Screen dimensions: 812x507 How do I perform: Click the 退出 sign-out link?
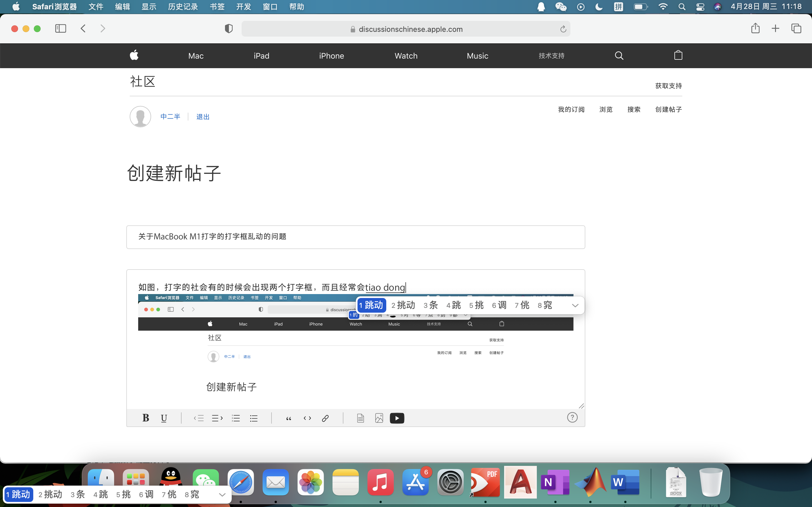203,117
